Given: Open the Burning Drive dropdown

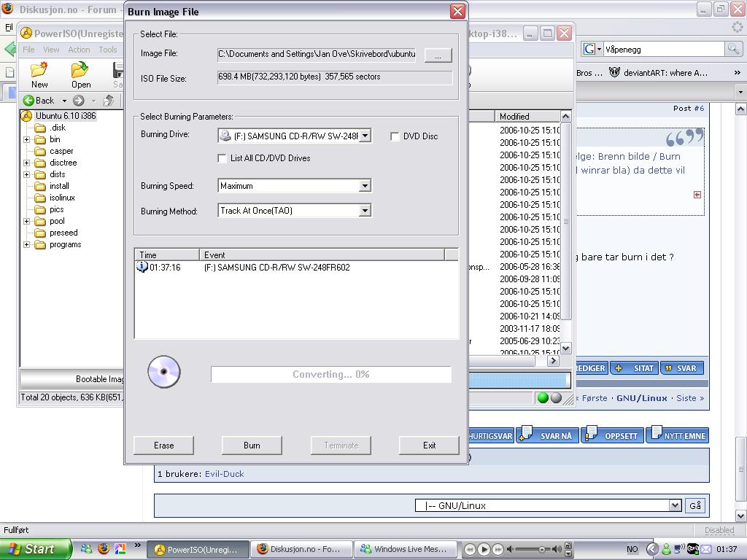Looking at the screenshot, I should 365,136.
